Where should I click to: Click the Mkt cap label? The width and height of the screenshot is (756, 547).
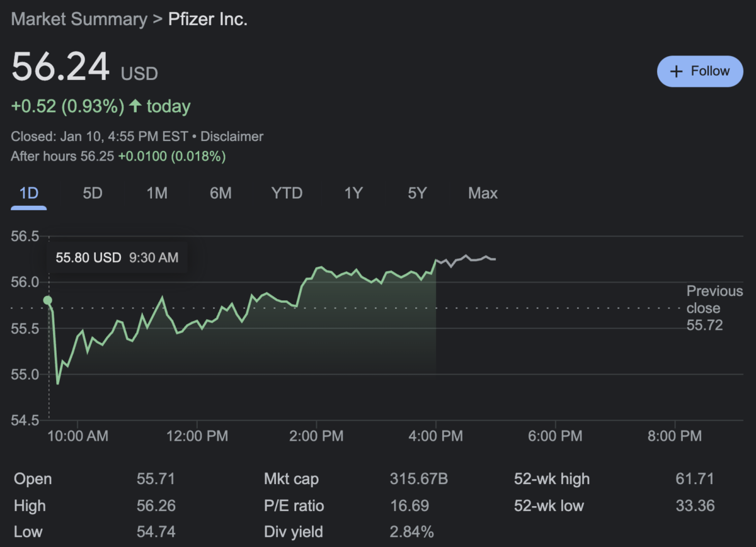[x=291, y=479]
